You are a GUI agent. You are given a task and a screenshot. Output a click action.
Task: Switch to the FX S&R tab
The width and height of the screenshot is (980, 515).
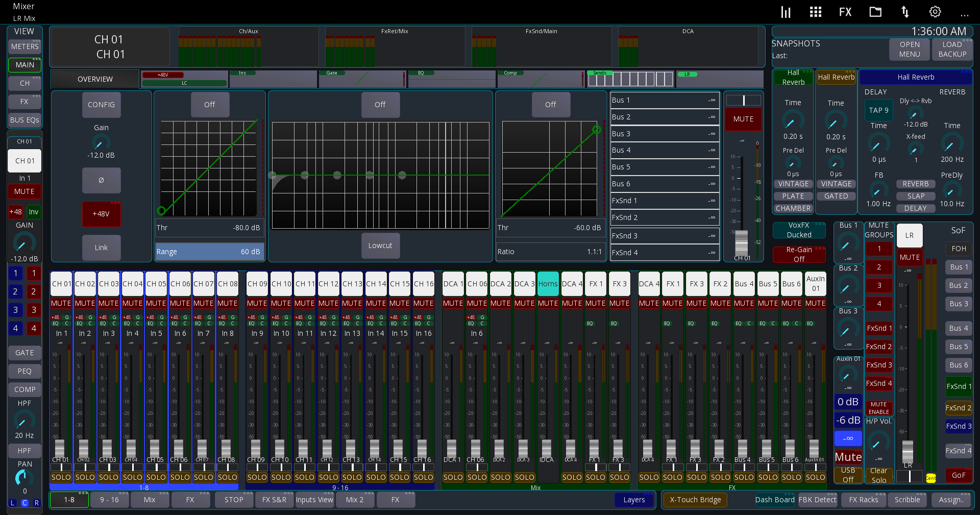[x=274, y=500]
